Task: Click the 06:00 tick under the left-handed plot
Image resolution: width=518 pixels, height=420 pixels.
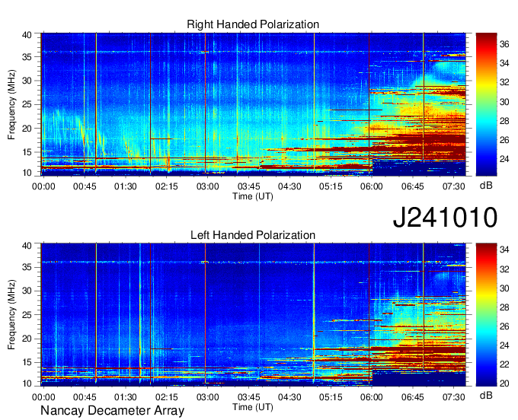Action: [372, 397]
